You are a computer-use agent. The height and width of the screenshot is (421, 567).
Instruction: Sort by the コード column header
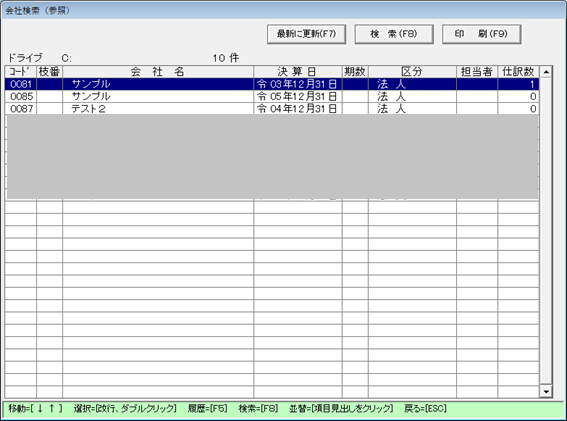pyautogui.click(x=21, y=72)
